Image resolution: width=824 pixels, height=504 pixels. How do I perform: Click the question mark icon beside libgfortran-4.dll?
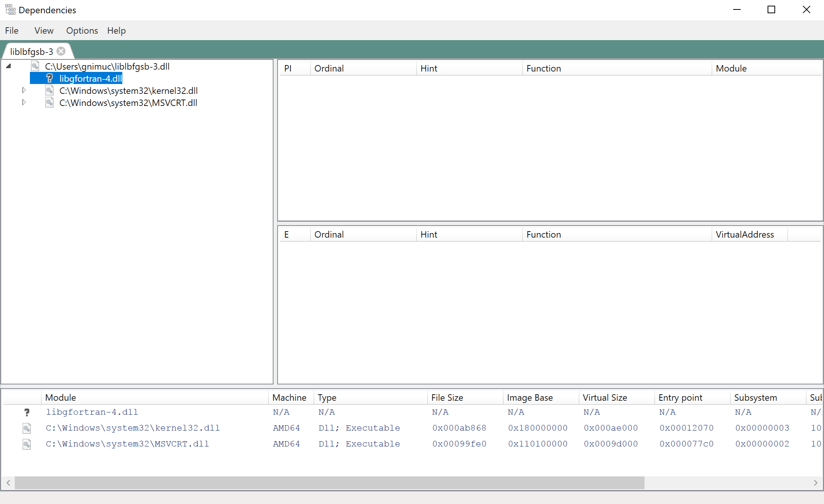50,78
